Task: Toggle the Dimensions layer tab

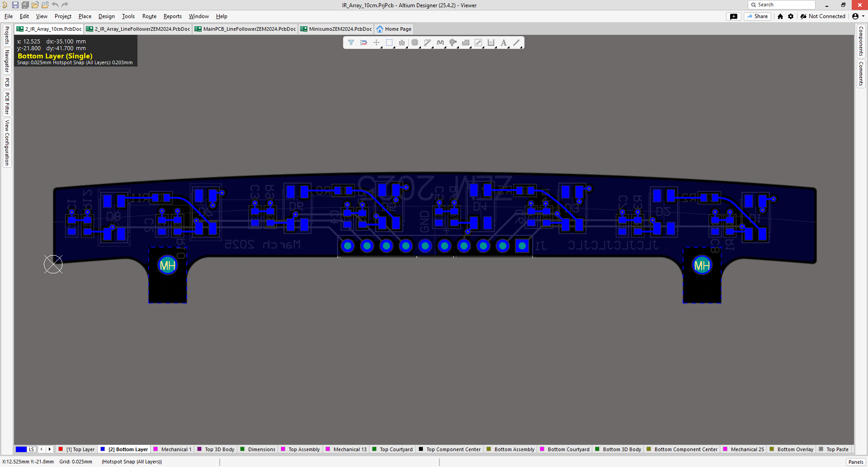Action: coord(258,449)
